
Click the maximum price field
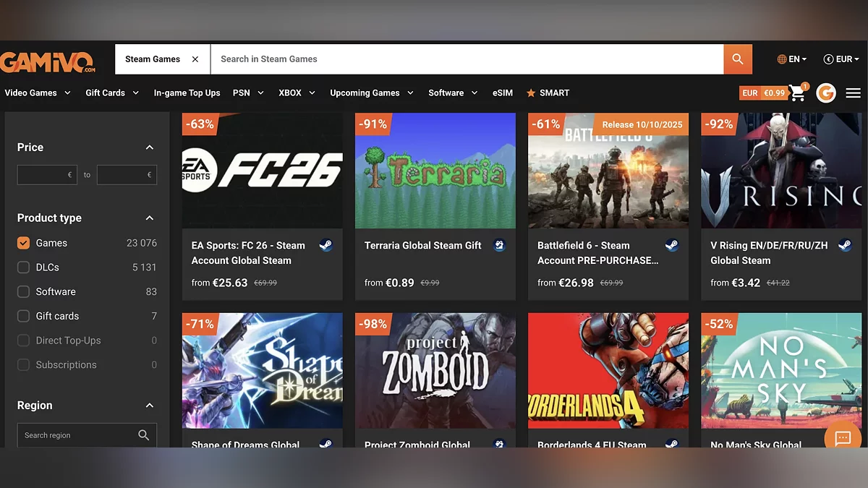(127, 174)
